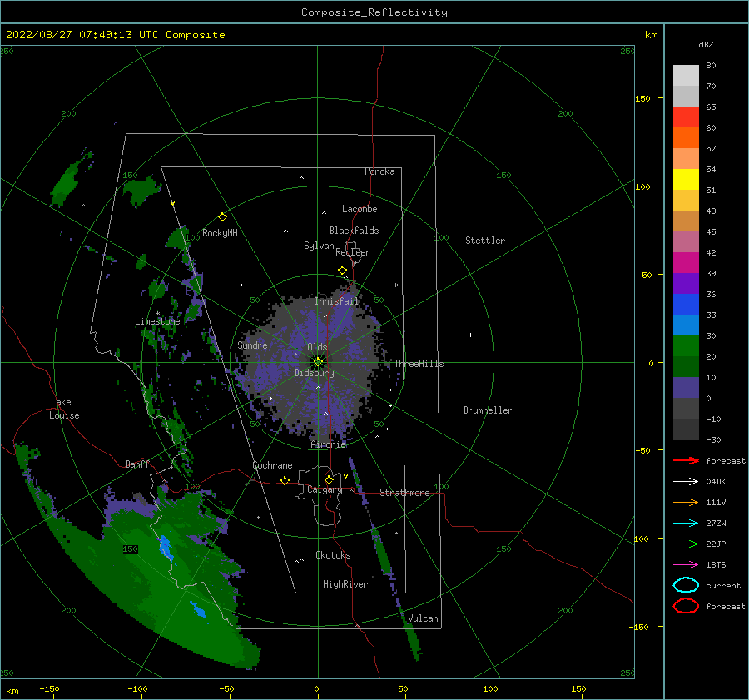This screenshot has height=700, width=749.
Task: Click the Ponoka town label
Action: click(x=379, y=171)
